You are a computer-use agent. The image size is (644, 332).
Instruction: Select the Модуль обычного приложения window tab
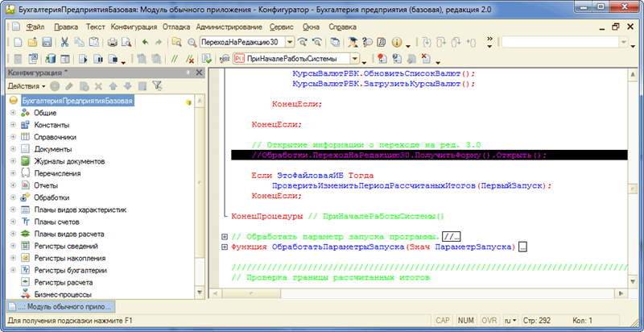[60, 307]
